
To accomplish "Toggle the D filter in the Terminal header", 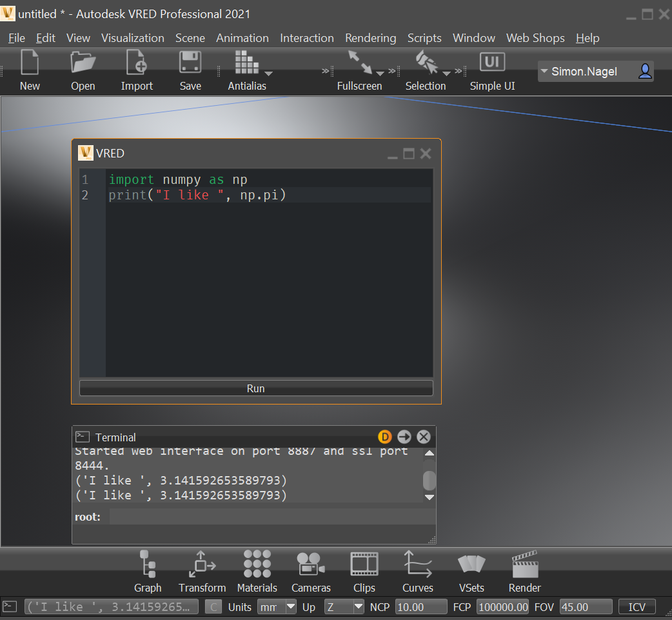I will click(x=385, y=437).
